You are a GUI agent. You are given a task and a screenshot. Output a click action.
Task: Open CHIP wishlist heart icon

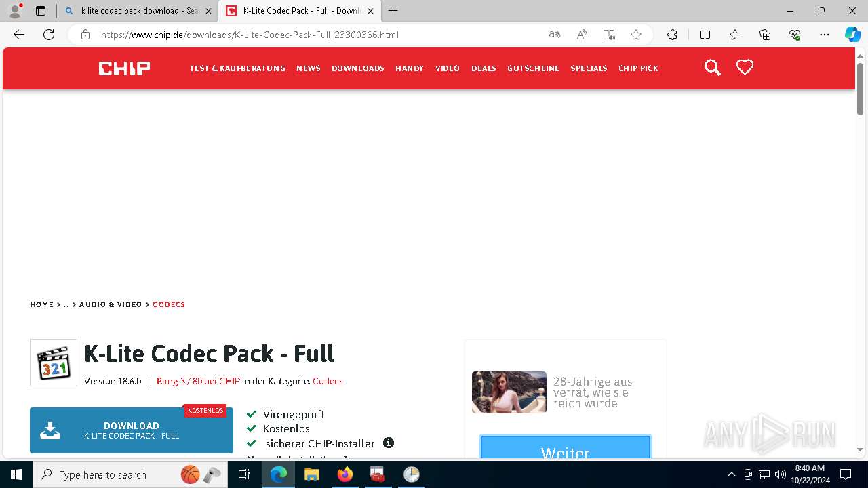(745, 67)
